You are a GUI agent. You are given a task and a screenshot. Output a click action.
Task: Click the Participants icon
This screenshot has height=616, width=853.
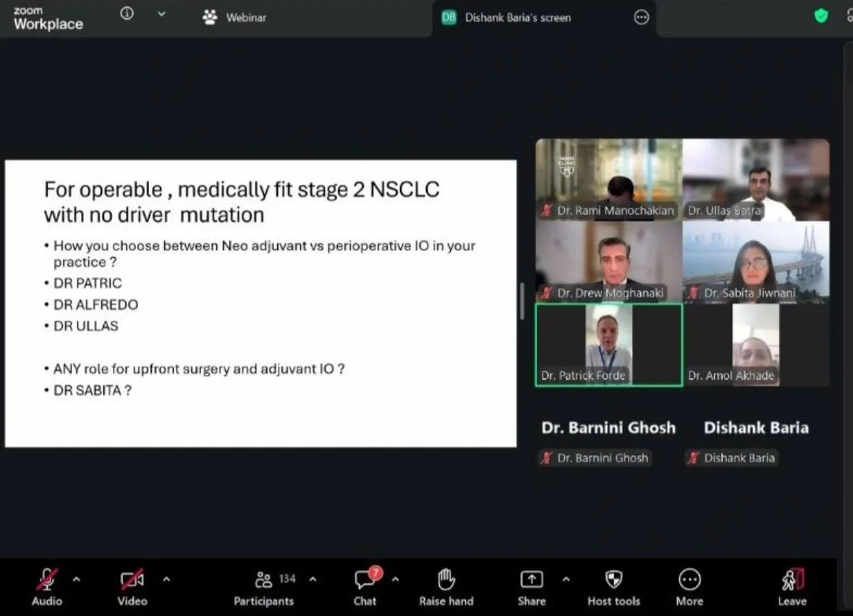point(264,580)
